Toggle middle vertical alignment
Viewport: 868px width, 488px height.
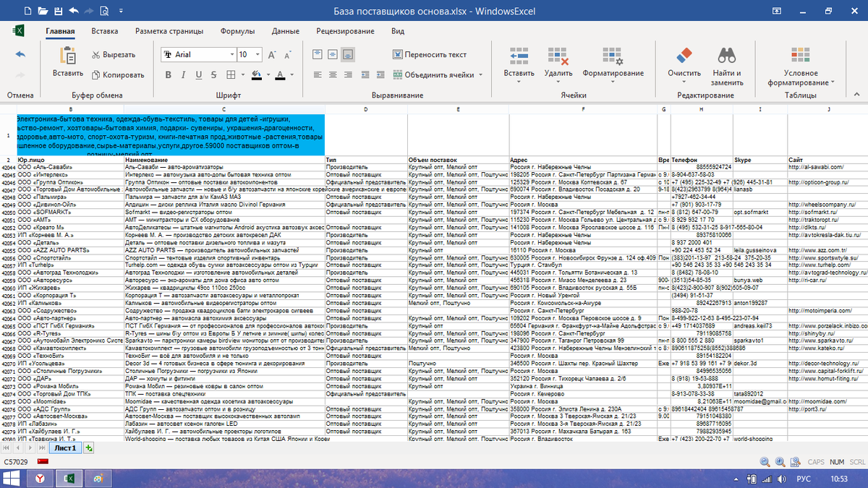333,54
